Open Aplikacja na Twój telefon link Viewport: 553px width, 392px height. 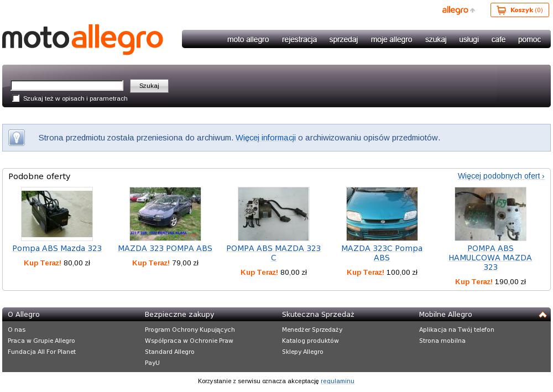tap(457, 330)
